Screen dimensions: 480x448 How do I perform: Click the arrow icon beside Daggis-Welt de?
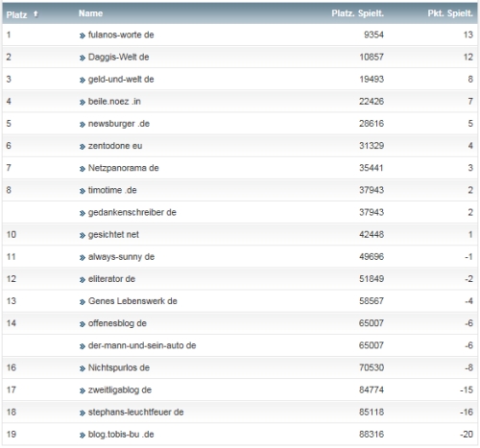coord(83,58)
